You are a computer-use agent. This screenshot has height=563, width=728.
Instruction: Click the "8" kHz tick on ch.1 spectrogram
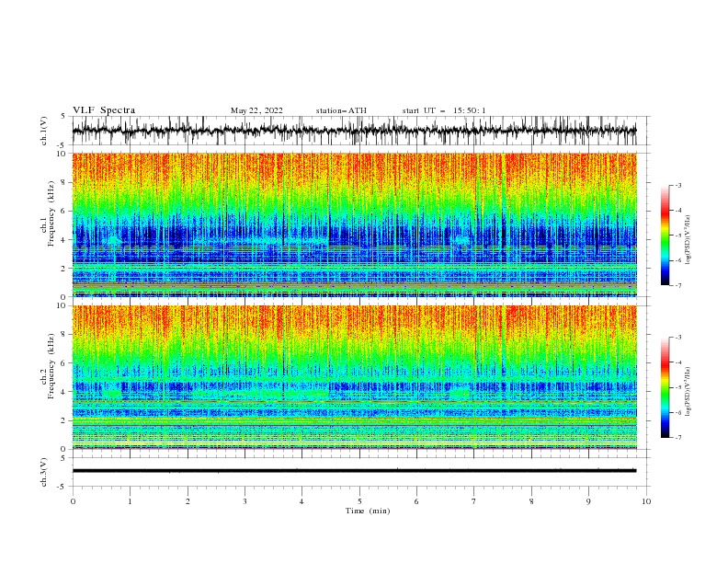click(x=63, y=182)
